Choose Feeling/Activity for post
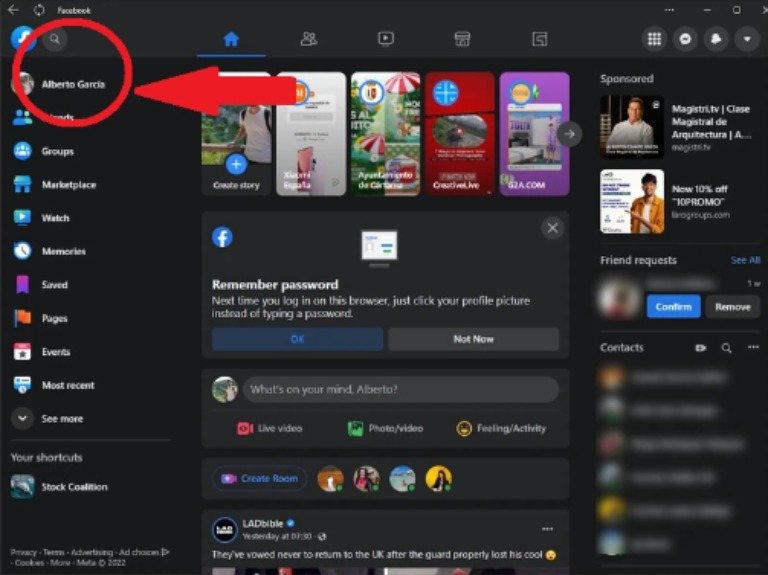The image size is (768, 575). pyautogui.click(x=501, y=429)
